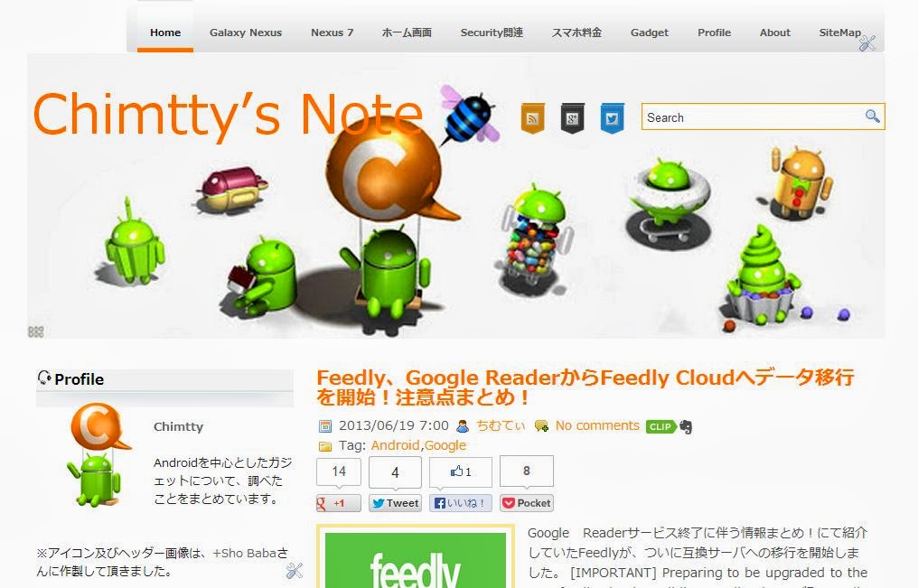
Task: Click the Evernote elephant clip icon
Action: point(686,427)
